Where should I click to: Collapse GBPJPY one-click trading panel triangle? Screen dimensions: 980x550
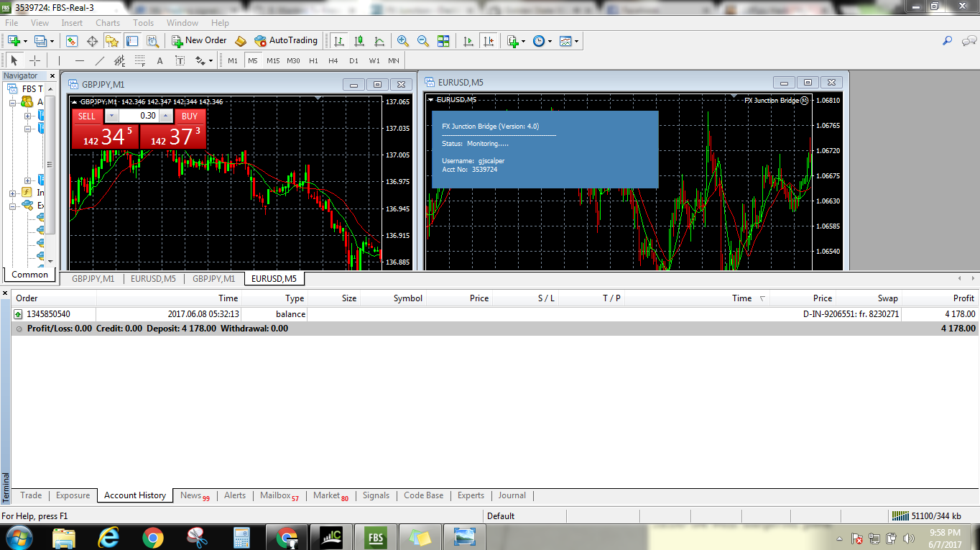pos(75,101)
